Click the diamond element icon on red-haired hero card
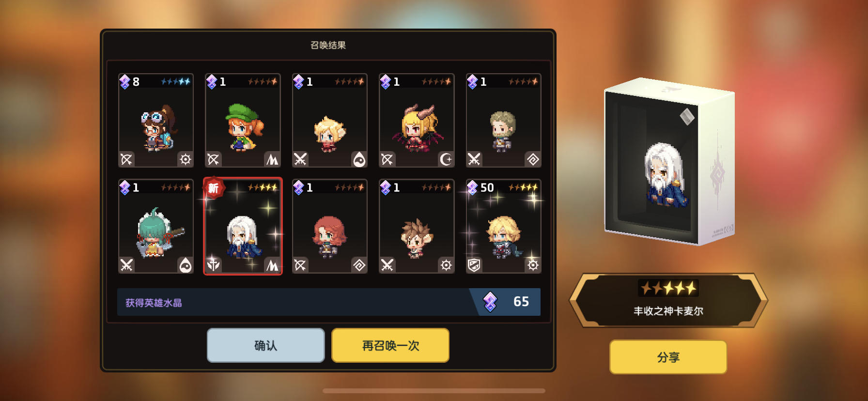The image size is (868, 401). click(359, 265)
